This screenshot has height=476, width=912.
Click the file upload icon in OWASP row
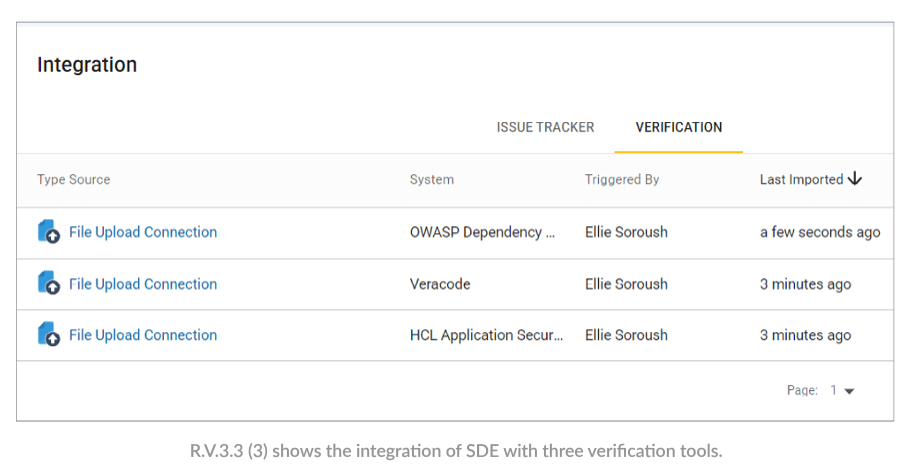tap(49, 232)
